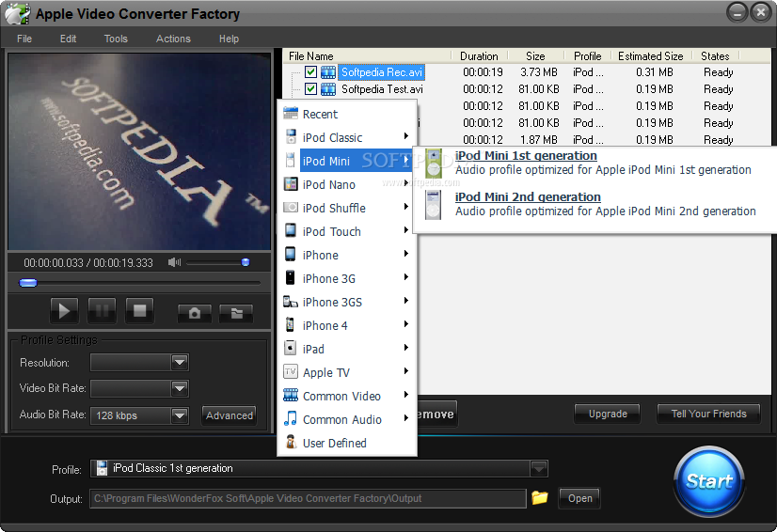Open the Audio Bit Rate dropdown
777x532 pixels.
[180, 415]
